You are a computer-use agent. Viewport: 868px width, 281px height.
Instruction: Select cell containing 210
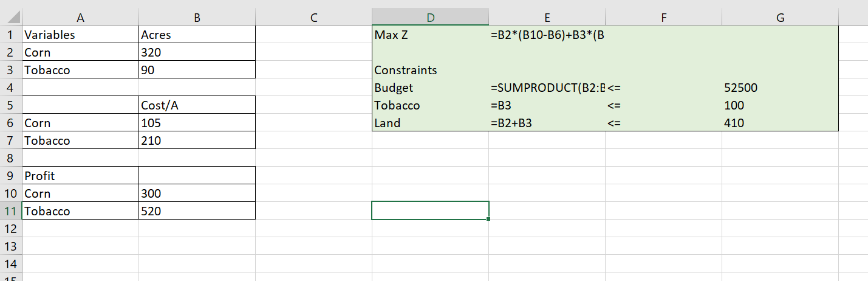pyautogui.click(x=197, y=140)
